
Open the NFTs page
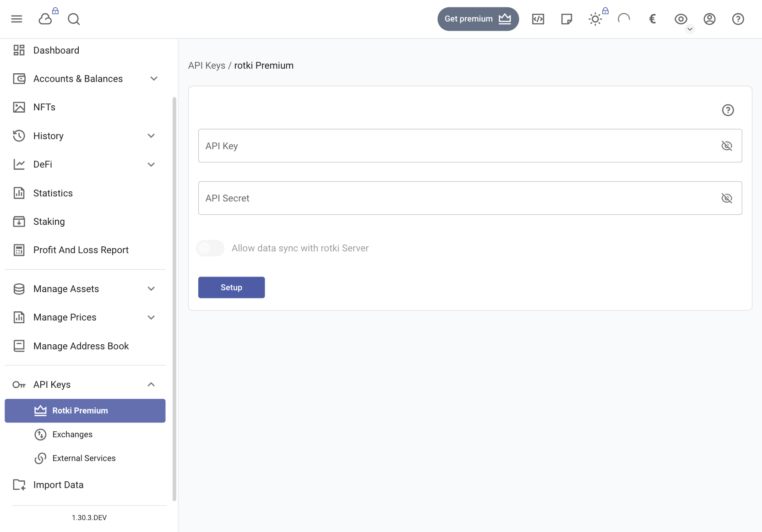point(85,107)
